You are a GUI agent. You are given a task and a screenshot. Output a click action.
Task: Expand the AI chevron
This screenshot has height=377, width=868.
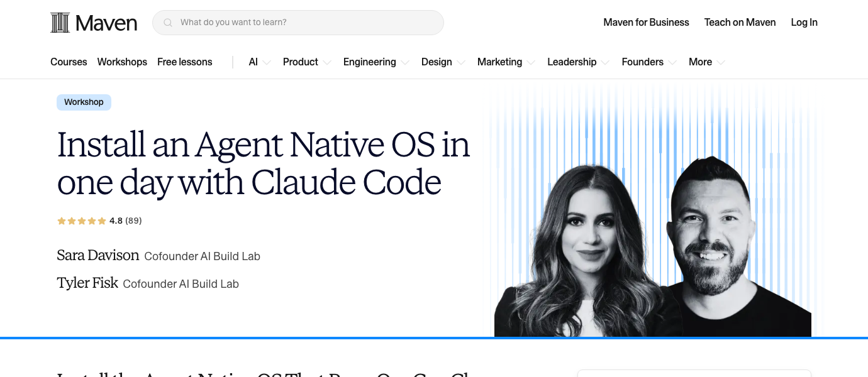pos(267,62)
